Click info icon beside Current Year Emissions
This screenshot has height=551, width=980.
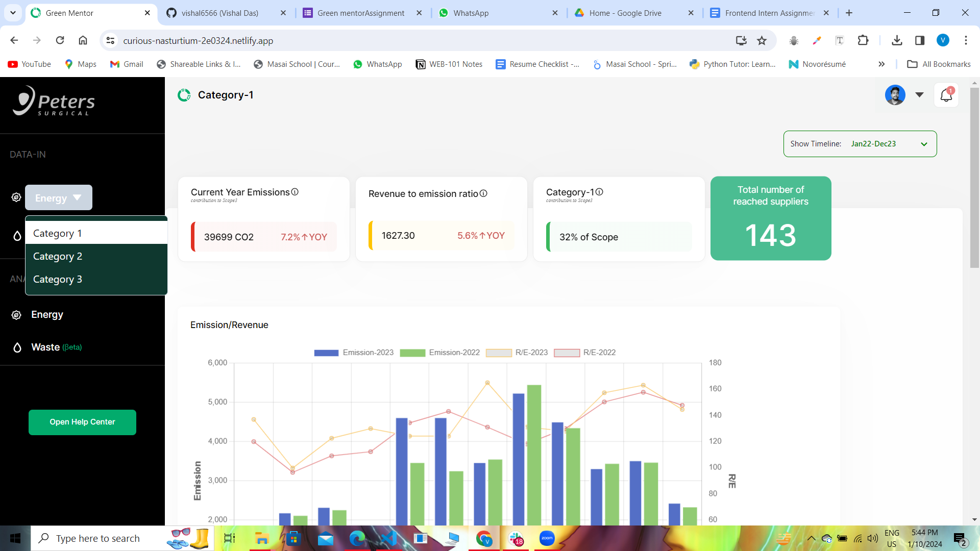point(295,192)
